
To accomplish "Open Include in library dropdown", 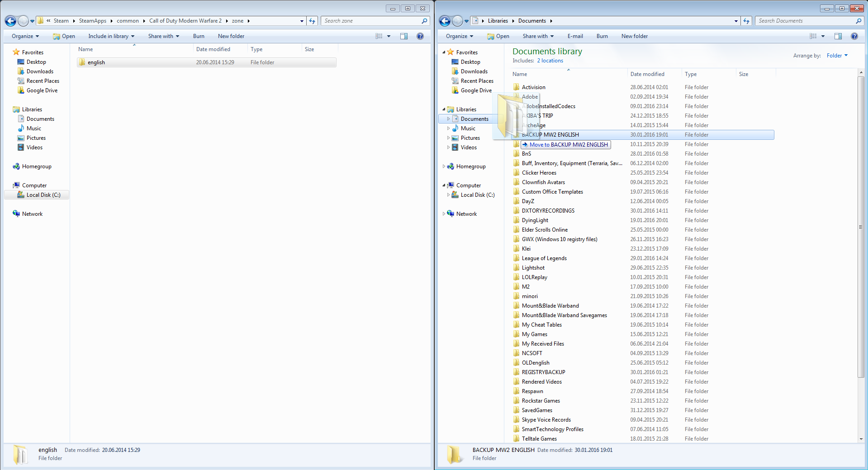I will (x=111, y=36).
